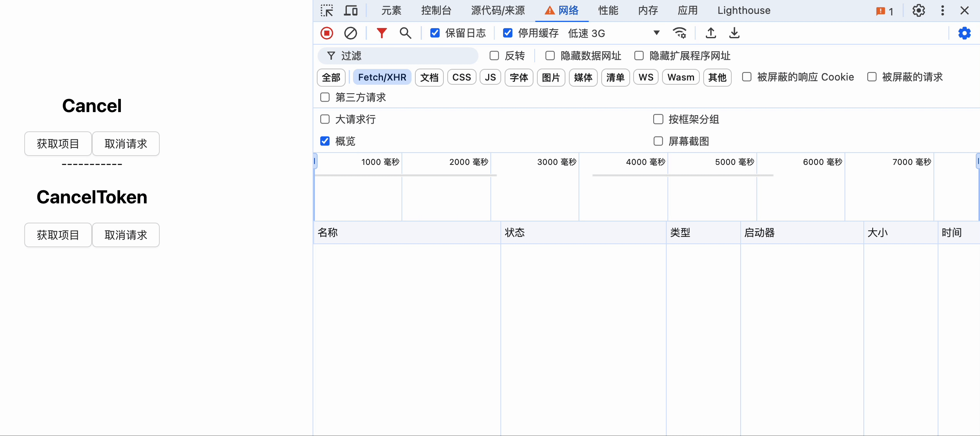Click the export HAR download icon

(734, 33)
